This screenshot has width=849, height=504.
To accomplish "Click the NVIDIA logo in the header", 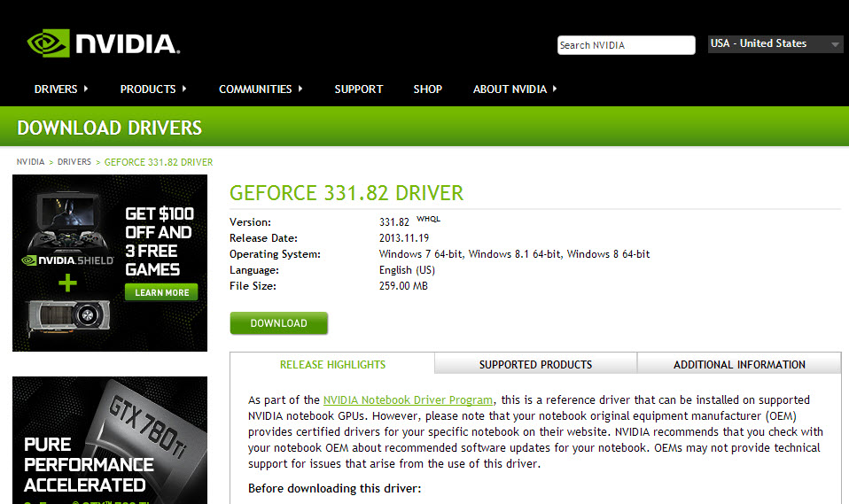I will 103,43.
